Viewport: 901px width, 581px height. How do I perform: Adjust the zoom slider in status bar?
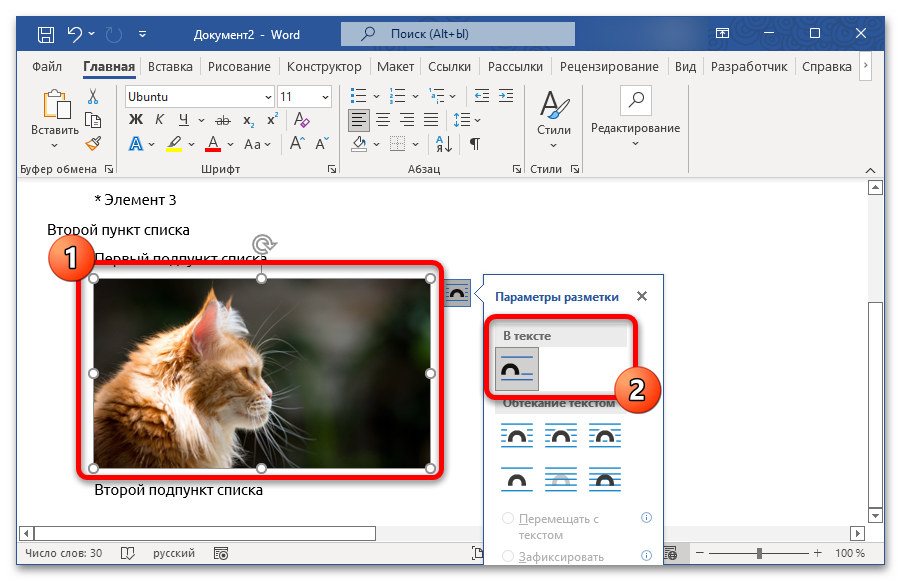(758, 553)
